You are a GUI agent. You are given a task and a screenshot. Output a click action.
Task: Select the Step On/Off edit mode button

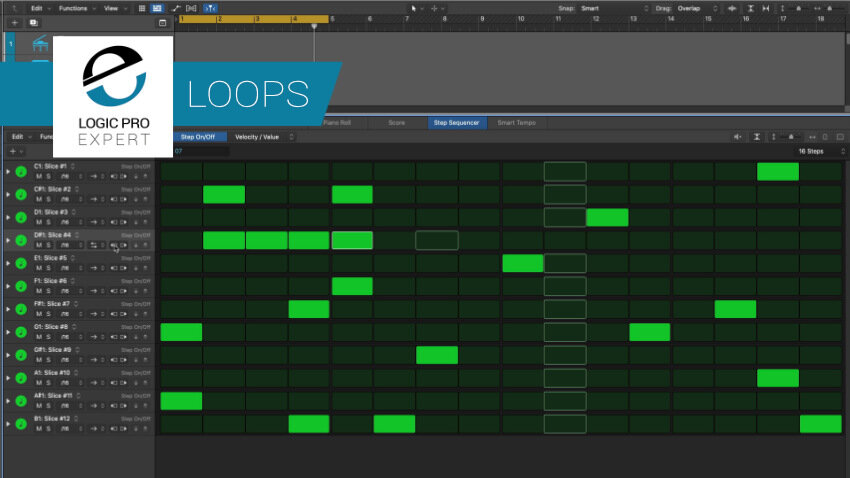coord(198,137)
